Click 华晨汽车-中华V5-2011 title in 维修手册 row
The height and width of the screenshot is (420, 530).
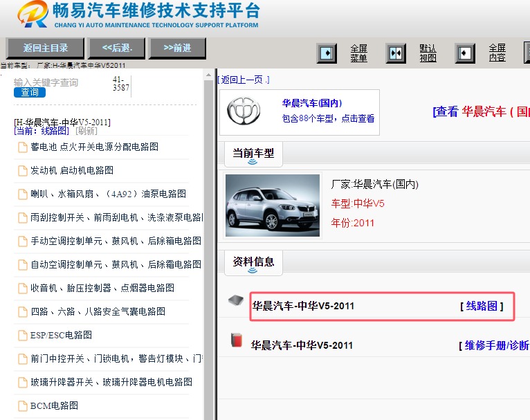pos(302,345)
